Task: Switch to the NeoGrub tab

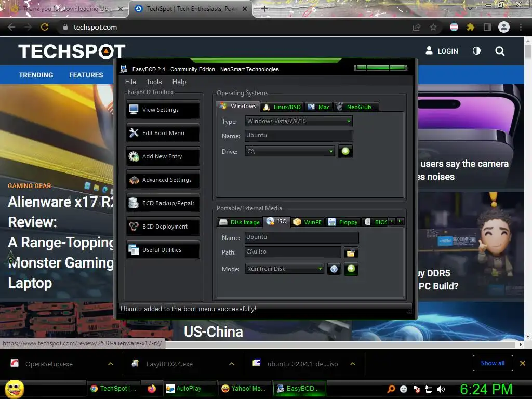Action: (355, 107)
